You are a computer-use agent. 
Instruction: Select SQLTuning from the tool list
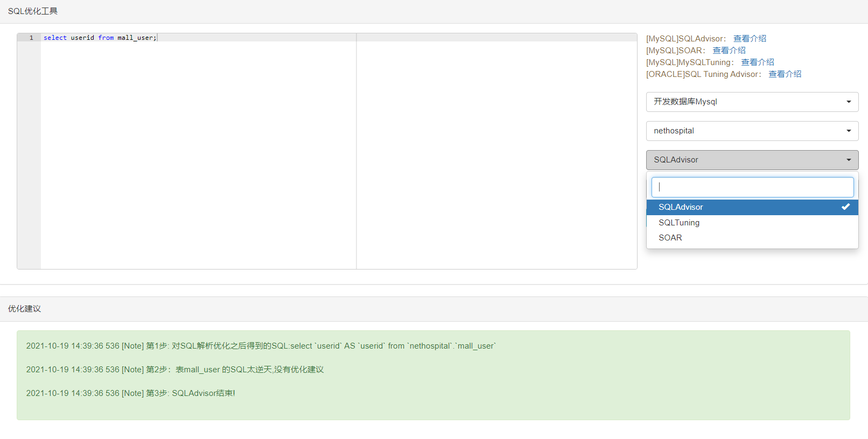(679, 223)
